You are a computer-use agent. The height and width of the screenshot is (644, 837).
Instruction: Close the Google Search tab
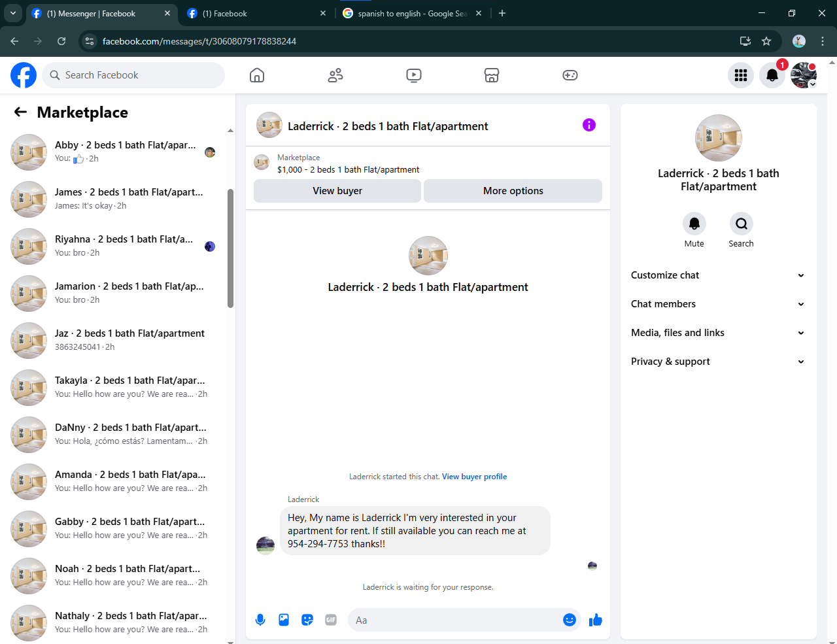pos(479,13)
